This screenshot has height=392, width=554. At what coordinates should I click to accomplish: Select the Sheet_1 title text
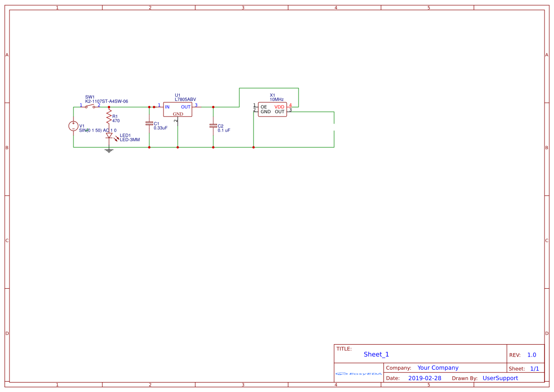pyautogui.click(x=376, y=354)
